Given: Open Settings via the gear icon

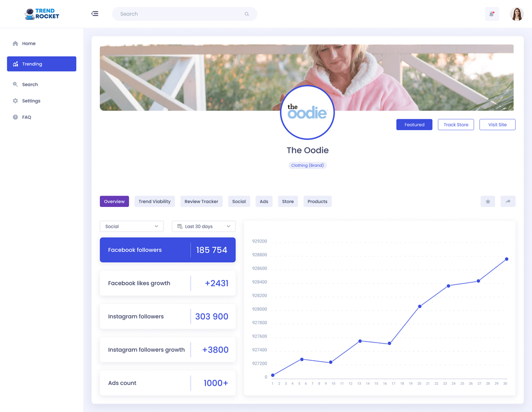Looking at the screenshot, I should coord(15,101).
